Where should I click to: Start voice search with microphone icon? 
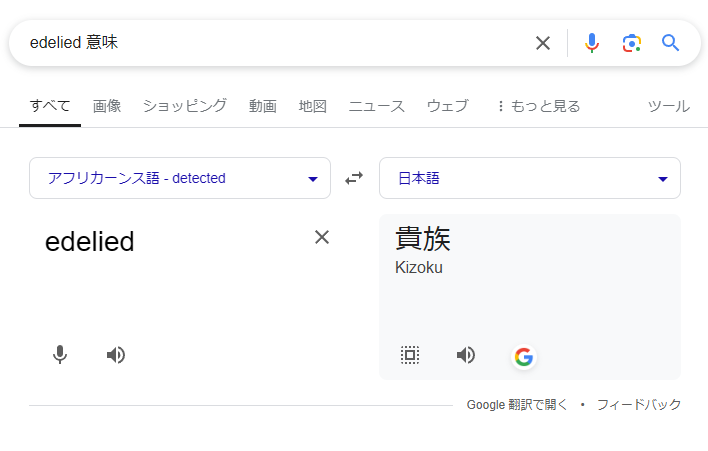coord(592,43)
